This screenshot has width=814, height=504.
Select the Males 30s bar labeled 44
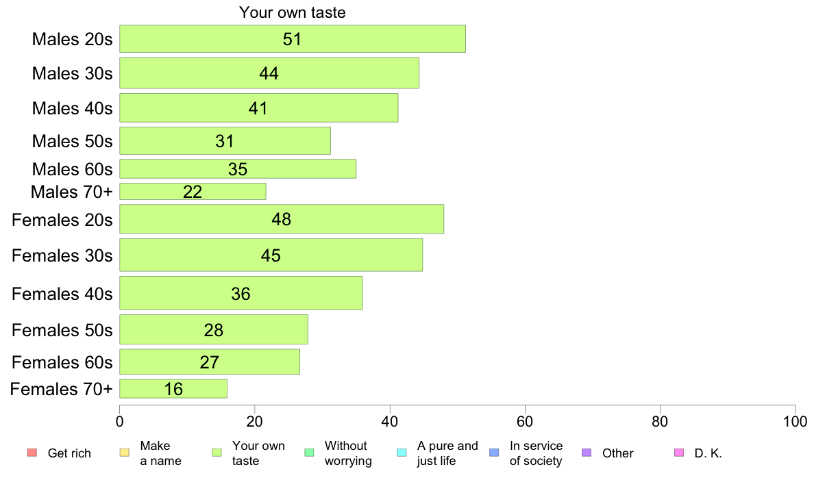pyautogui.click(x=269, y=73)
